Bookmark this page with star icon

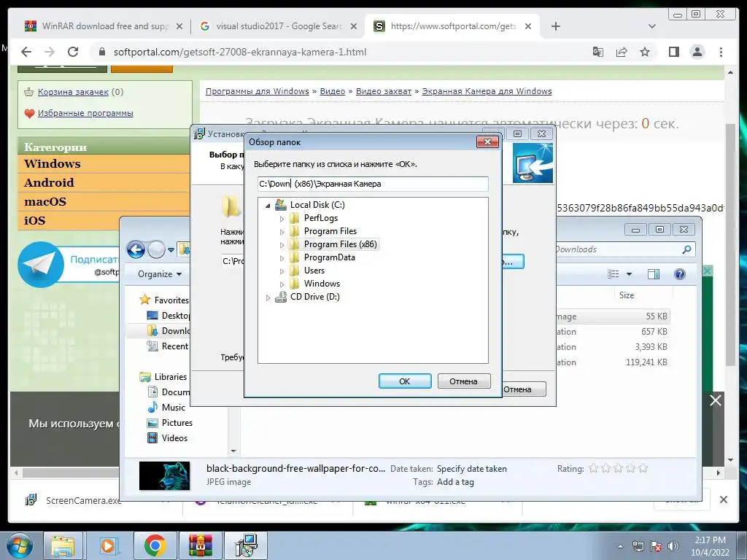pos(645,52)
